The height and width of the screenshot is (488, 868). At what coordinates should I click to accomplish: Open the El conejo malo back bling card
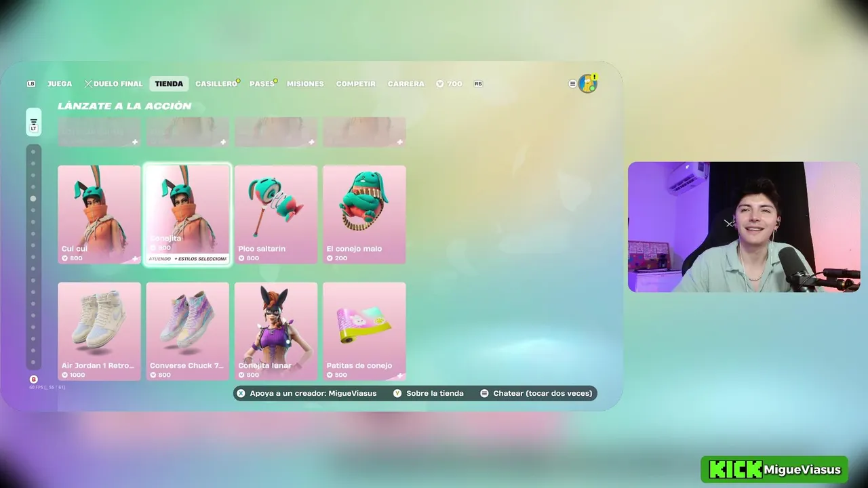(x=364, y=214)
